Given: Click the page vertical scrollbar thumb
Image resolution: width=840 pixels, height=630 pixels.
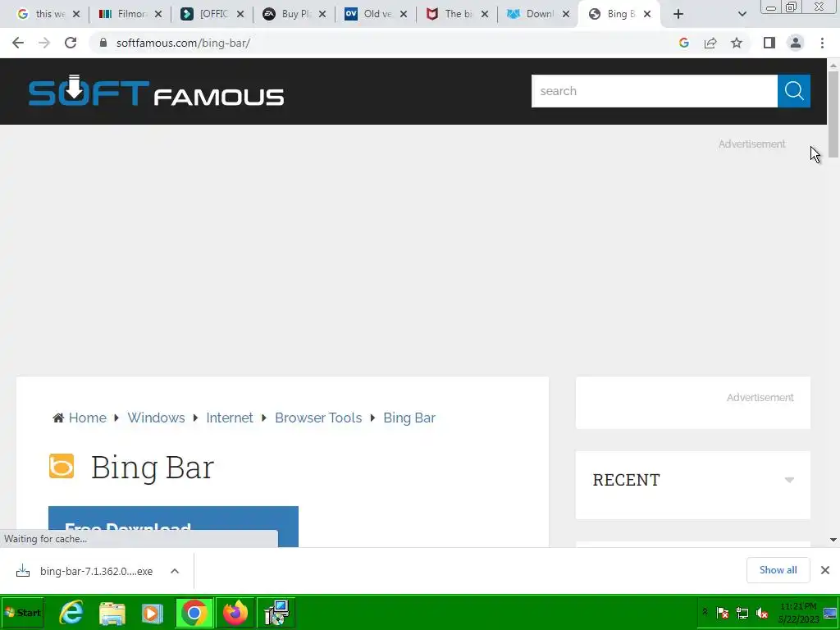Looking at the screenshot, I should tap(833, 113).
